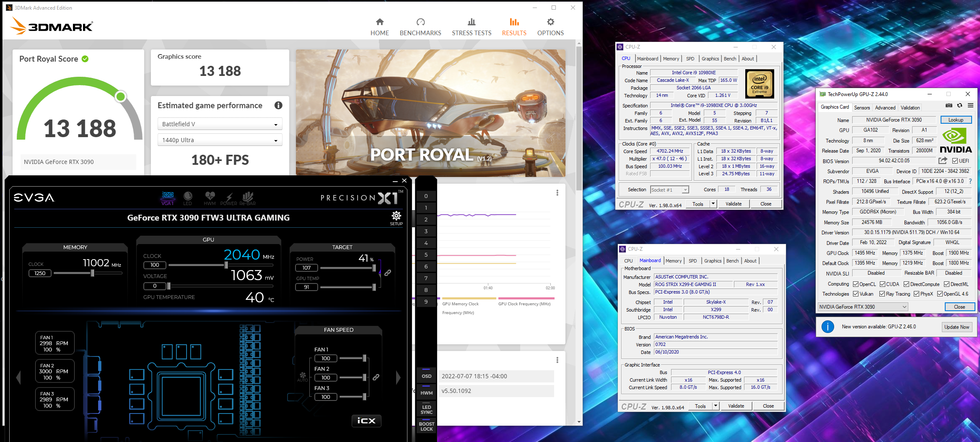This screenshot has width=980, height=442.
Task: Go to previous panel arrow in Precision X1
Action: pyautogui.click(x=18, y=377)
